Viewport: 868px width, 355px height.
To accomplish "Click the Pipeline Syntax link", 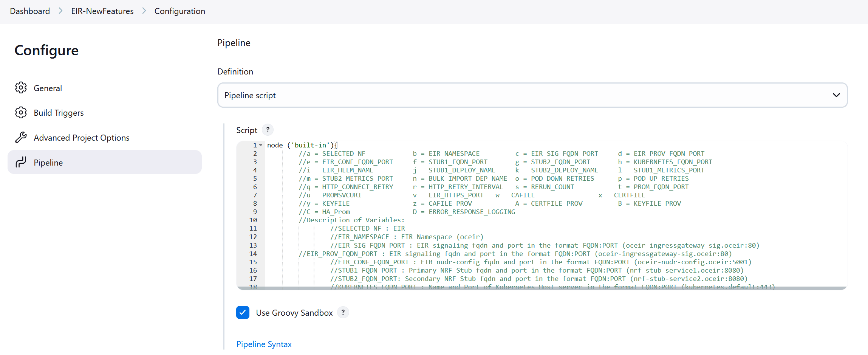I will 264,344.
